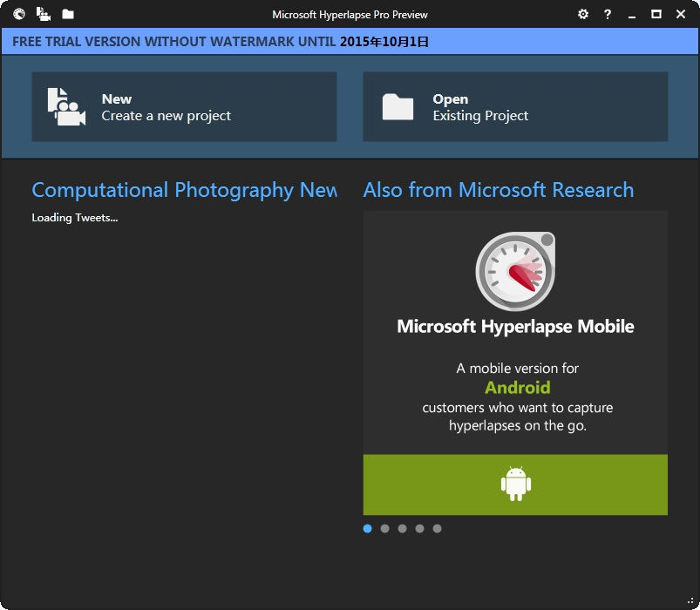
Task: Select the first carousel dot
Action: [x=367, y=528]
